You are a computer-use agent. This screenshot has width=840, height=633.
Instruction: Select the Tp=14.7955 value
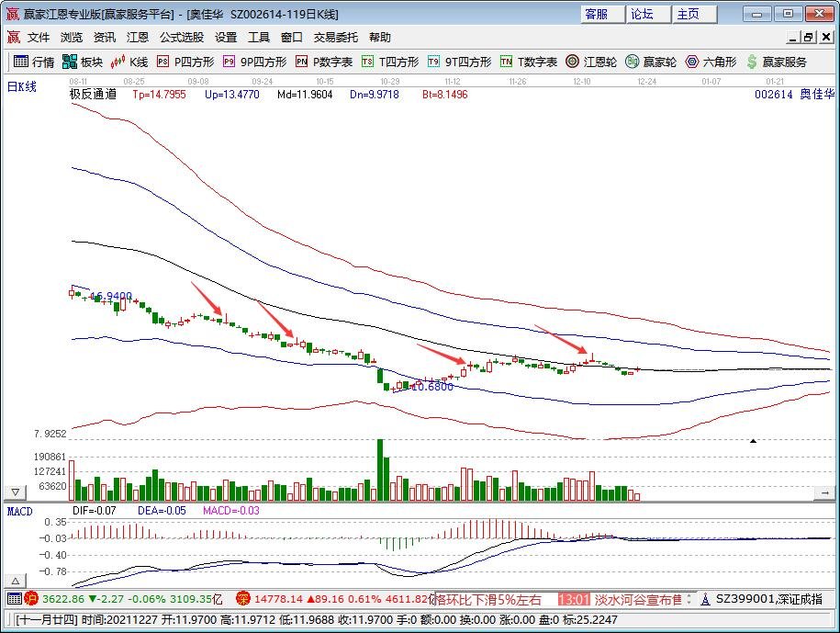[x=159, y=95]
